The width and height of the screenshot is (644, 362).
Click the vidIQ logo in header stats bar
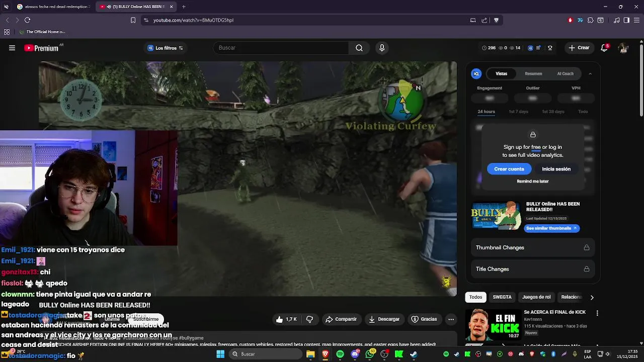coord(530,48)
